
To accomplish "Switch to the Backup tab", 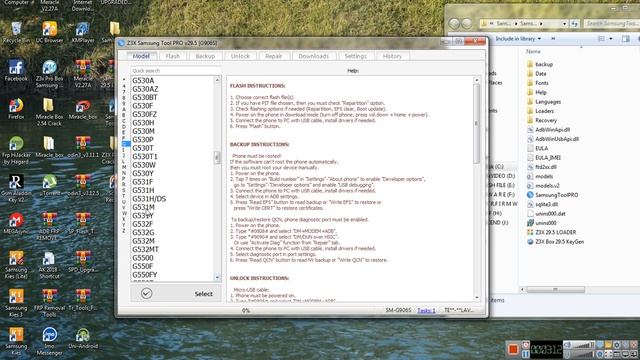I will [205, 56].
